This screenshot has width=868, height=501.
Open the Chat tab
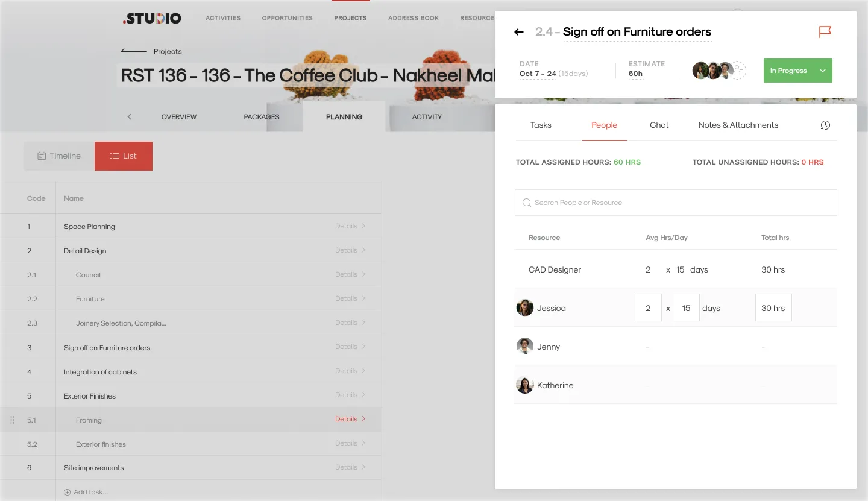point(659,125)
